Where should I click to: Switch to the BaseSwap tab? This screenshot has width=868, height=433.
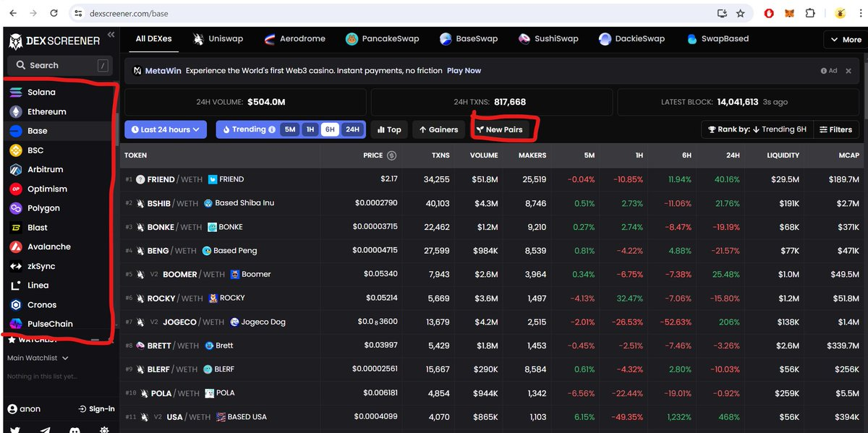click(468, 39)
